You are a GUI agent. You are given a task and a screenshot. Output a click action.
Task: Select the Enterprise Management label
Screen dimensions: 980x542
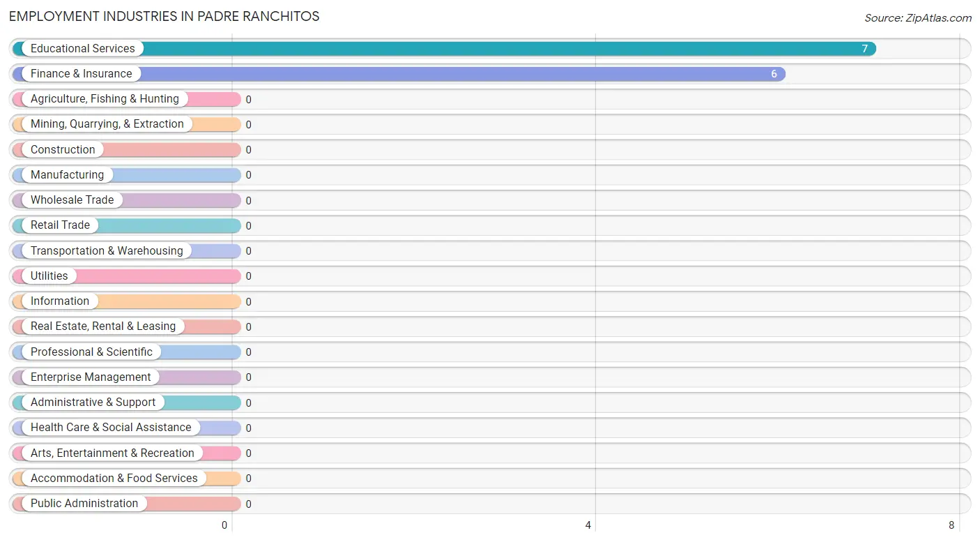click(x=91, y=377)
